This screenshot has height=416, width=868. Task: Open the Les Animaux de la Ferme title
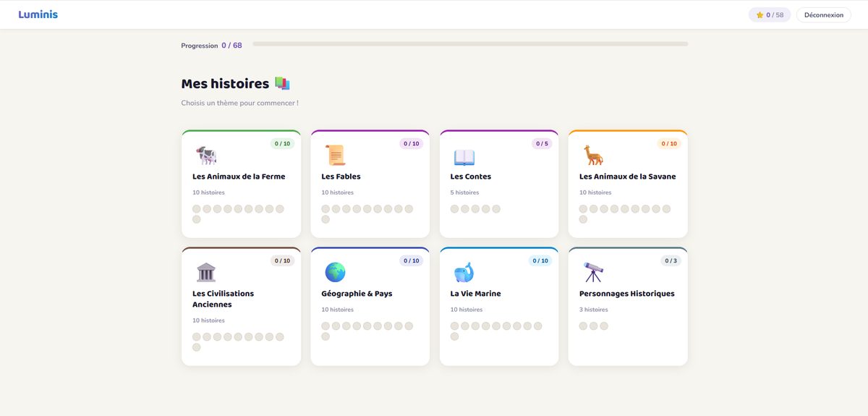point(239,177)
